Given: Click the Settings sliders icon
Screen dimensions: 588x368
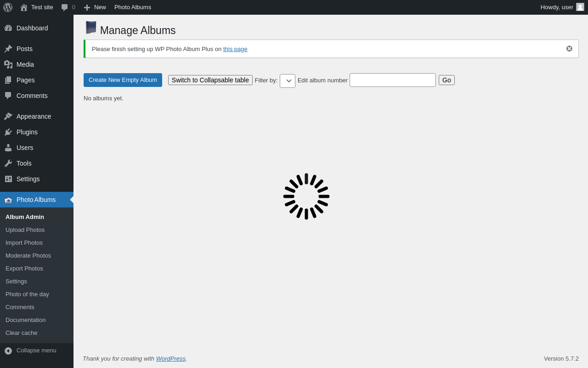Looking at the screenshot, I should [8, 179].
